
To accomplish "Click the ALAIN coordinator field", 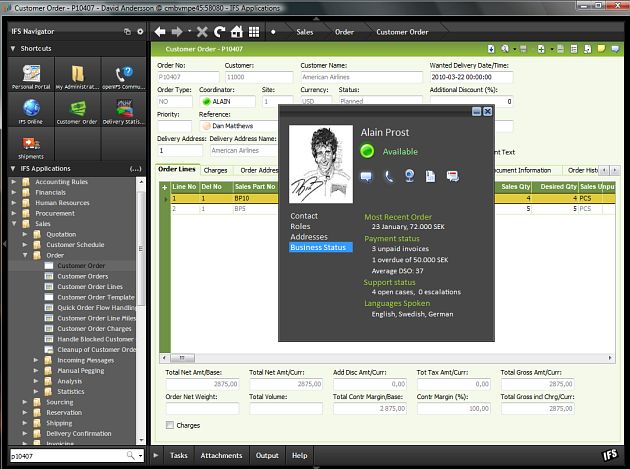I will pos(227,101).
